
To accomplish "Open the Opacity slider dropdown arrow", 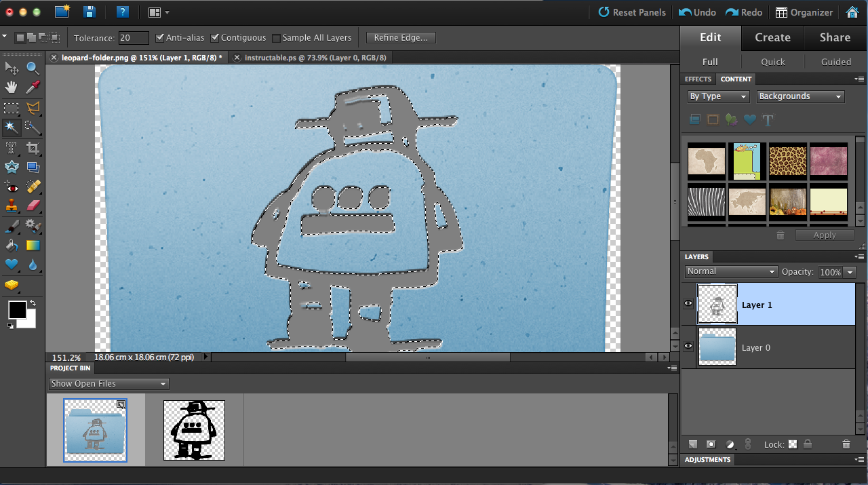I will (x=849, y=272).
